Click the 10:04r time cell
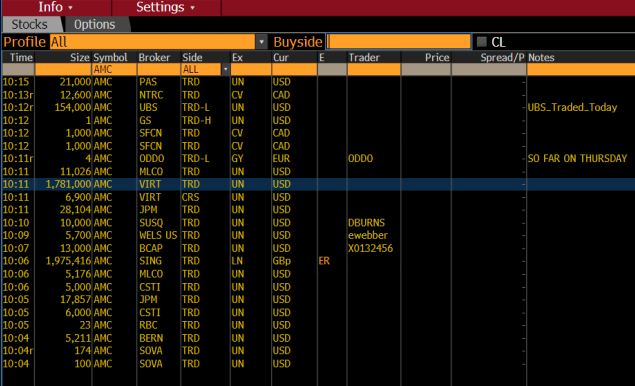The image size is (635, 386). [x=18, y=351]
